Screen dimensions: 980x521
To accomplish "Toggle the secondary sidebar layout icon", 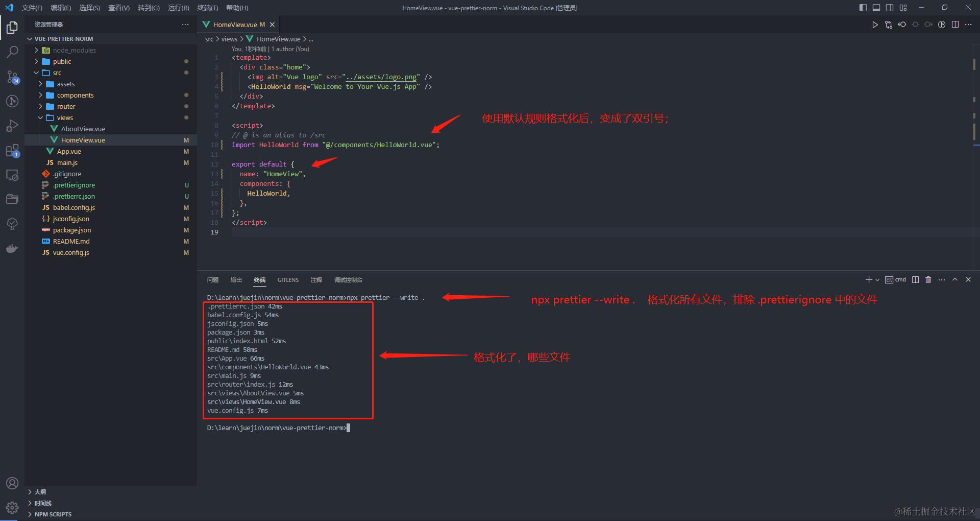I will pos(890,8).
